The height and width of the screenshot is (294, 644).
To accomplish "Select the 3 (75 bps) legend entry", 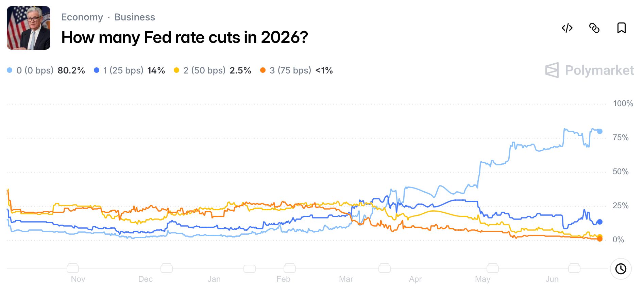I will point(296,70).
